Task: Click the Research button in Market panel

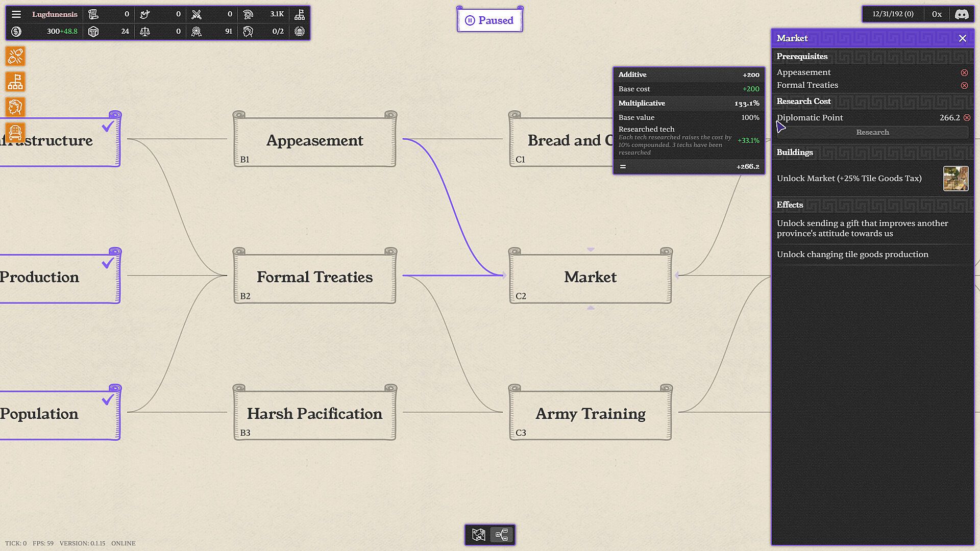Action: pos(872,132)
